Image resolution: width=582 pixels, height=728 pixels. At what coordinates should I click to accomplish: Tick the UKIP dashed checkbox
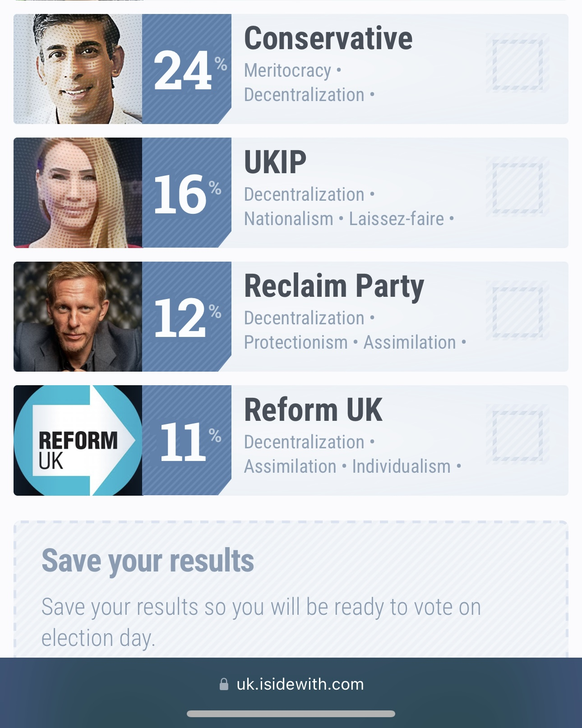tap(517, 188)
